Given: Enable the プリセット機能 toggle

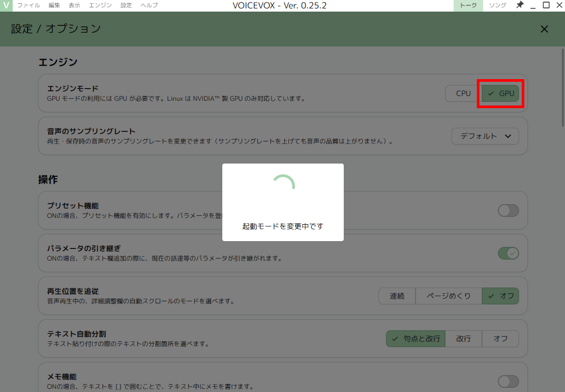Looking at the screenshot, I should click(x=508, y=211).
